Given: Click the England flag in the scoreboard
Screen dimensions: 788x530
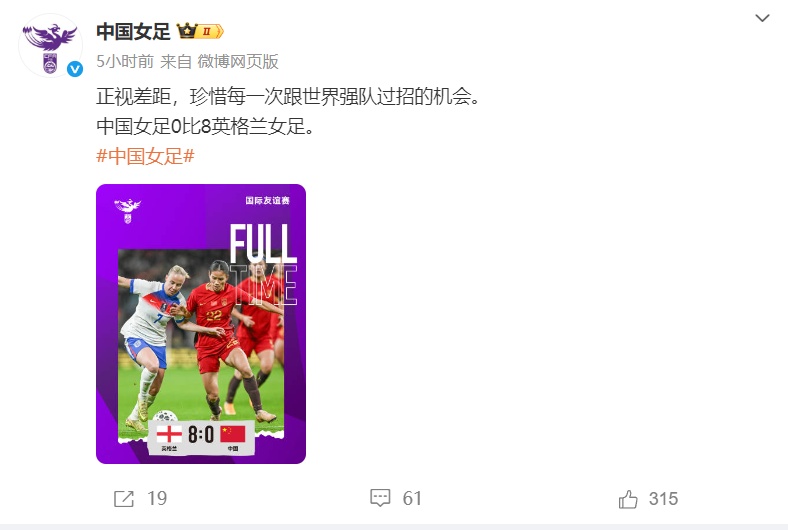Looking at the screenshot, I should [169, 435].
